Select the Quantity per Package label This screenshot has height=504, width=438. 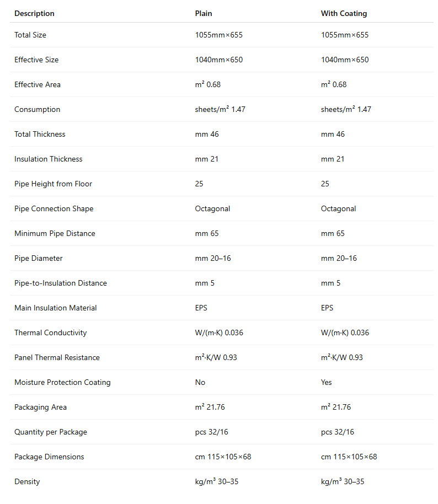coord(51,432)
